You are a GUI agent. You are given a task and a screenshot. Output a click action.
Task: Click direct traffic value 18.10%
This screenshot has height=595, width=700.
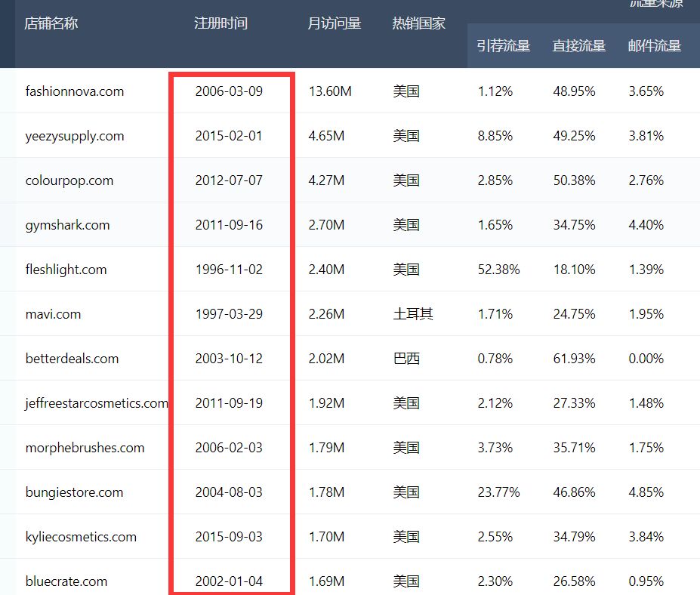click(574, 270)
